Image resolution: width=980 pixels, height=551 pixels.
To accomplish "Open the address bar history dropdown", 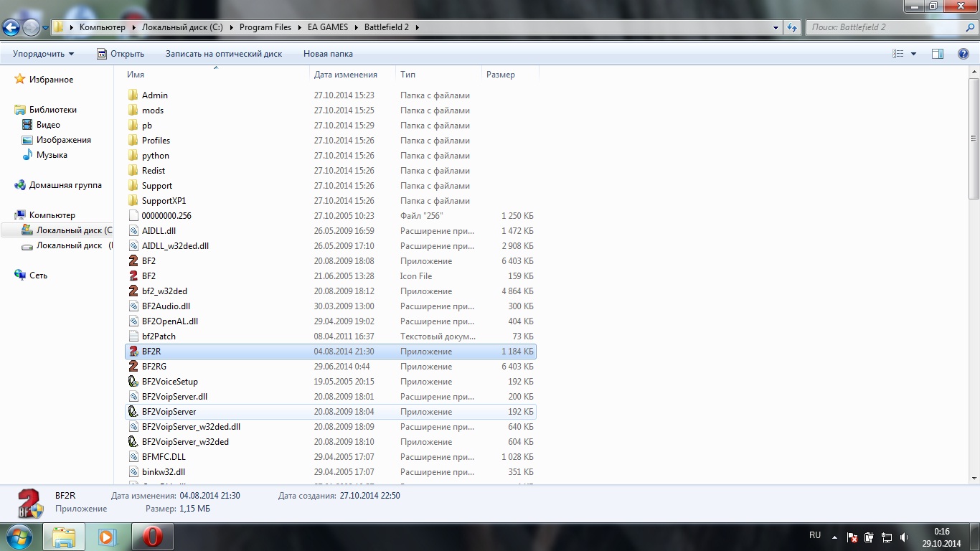I will click(776, 27).
